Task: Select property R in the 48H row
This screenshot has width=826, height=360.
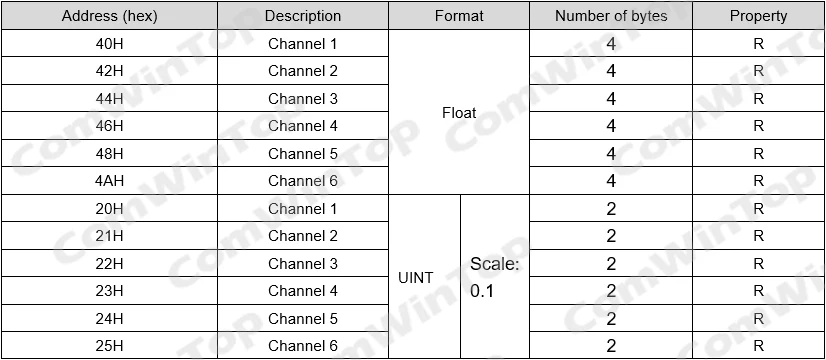Action: (759, 153)
